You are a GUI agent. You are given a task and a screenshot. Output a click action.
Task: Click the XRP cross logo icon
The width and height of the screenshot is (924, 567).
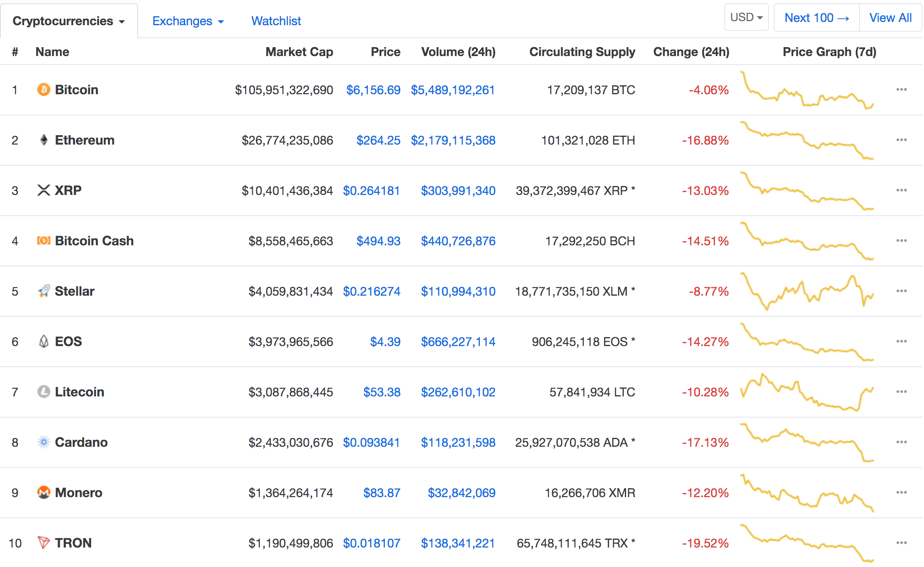pyautogui.click(x=44, y=190)
